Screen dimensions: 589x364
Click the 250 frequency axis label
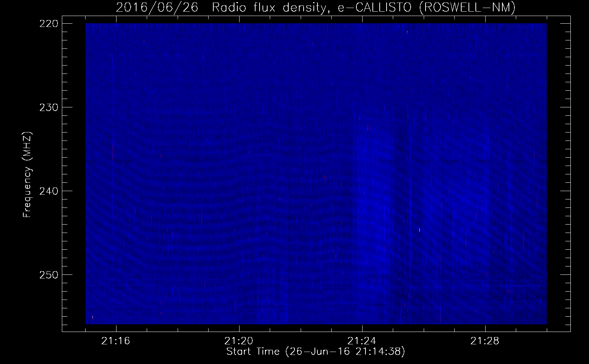(49, 275)
